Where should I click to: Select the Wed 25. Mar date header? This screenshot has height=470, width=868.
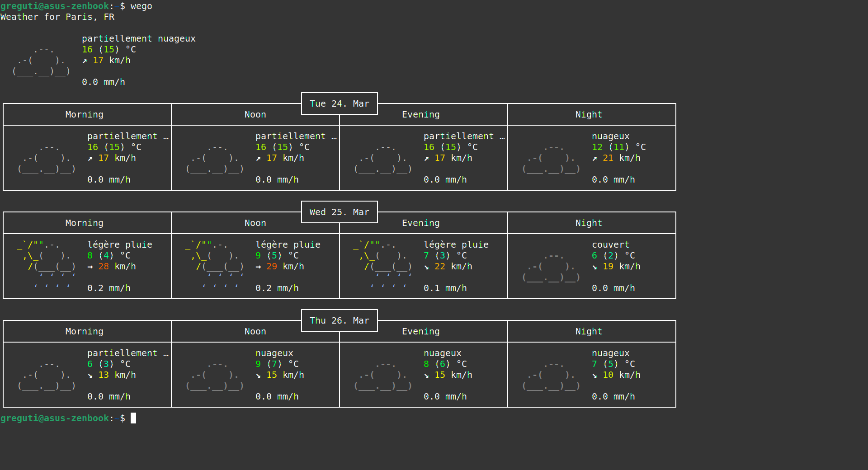[339, 212]
